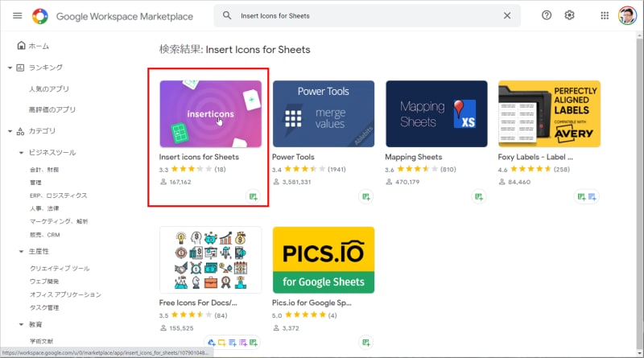Open the Google apps grid

pos(605,15)
